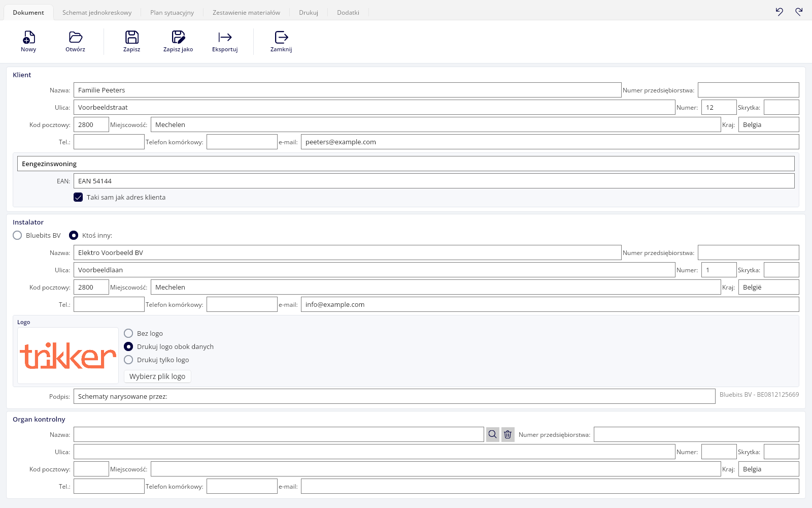
Task: Edit installer street Voorbeeldlaan field
Action: click(375, 270)
